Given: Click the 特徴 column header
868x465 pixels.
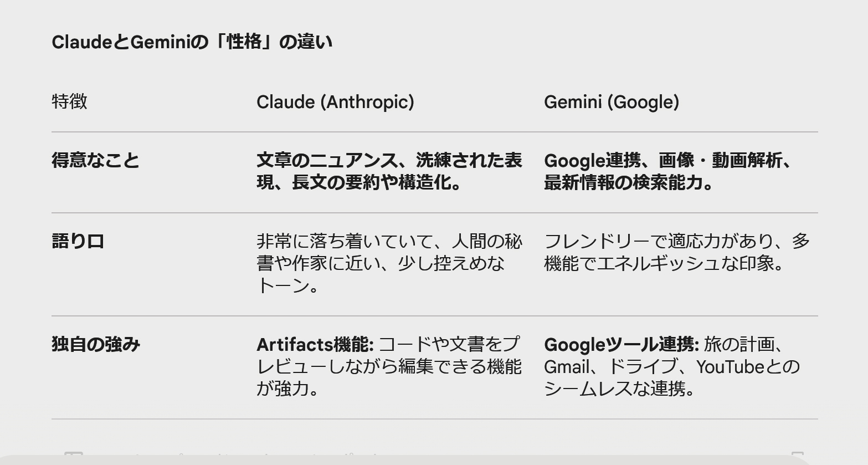Looking at the screenshot, I should coord(69,102).
